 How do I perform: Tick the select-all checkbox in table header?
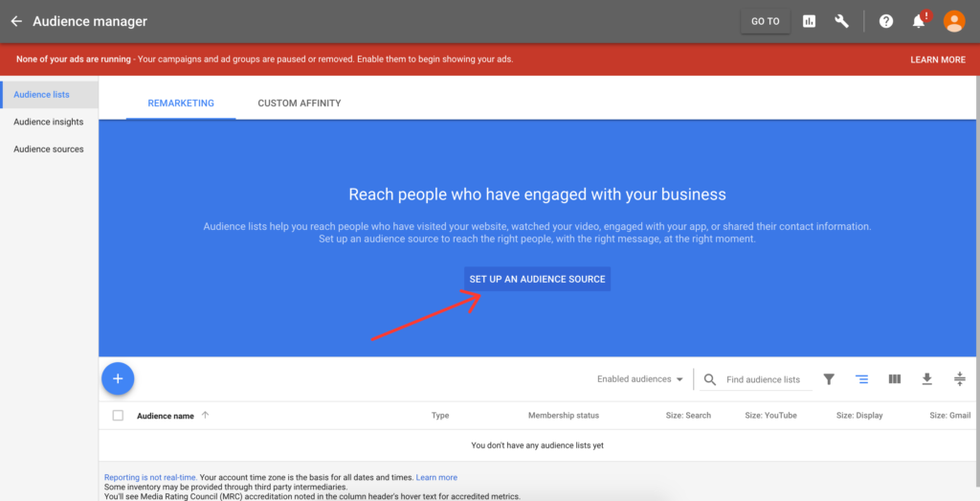(x=118, y=416)
